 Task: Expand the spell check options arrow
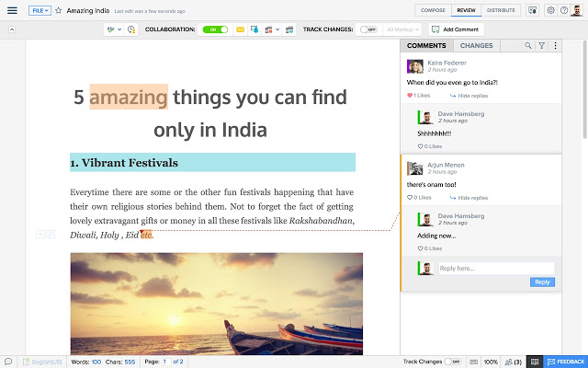[119, 29]
